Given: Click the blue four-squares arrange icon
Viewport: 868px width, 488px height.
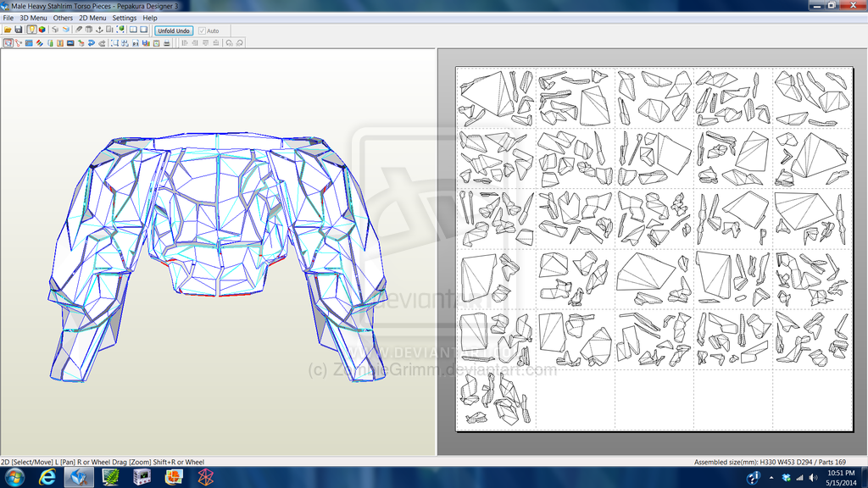Looking at the screenshot, I should 125,43.
